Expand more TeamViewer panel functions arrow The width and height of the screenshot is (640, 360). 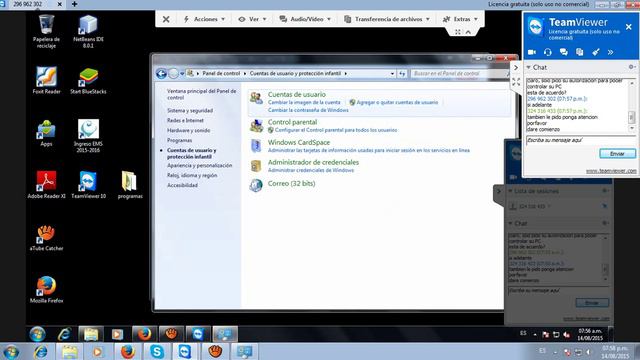(x=611, y=52)
